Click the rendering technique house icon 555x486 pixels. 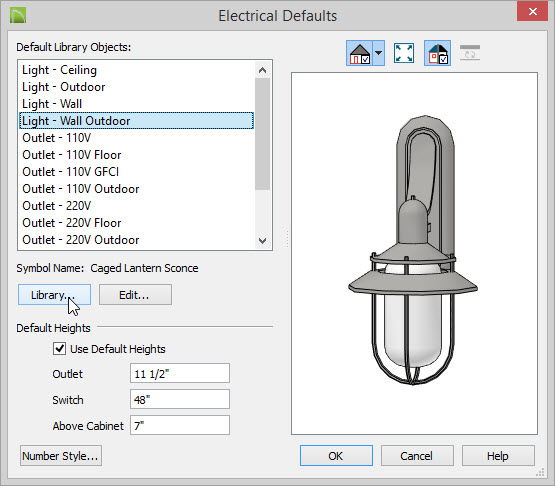pos(360,53)
